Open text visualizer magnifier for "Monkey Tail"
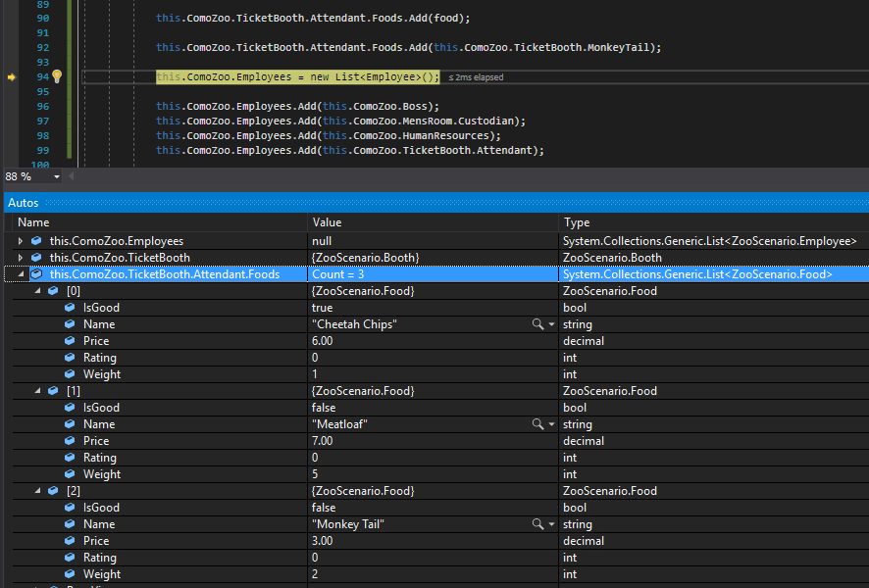 pos(537,524)
